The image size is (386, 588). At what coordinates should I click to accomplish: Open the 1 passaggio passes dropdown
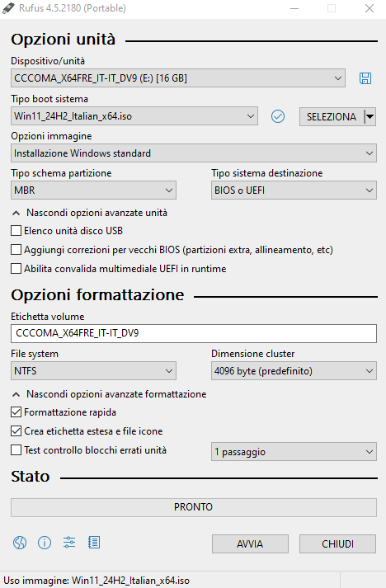pos(294,452)
